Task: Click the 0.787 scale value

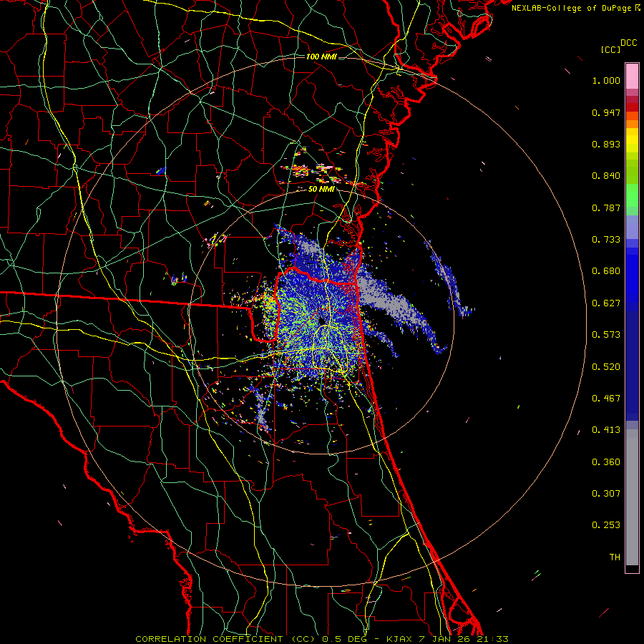Action: (x=606, y=208)
